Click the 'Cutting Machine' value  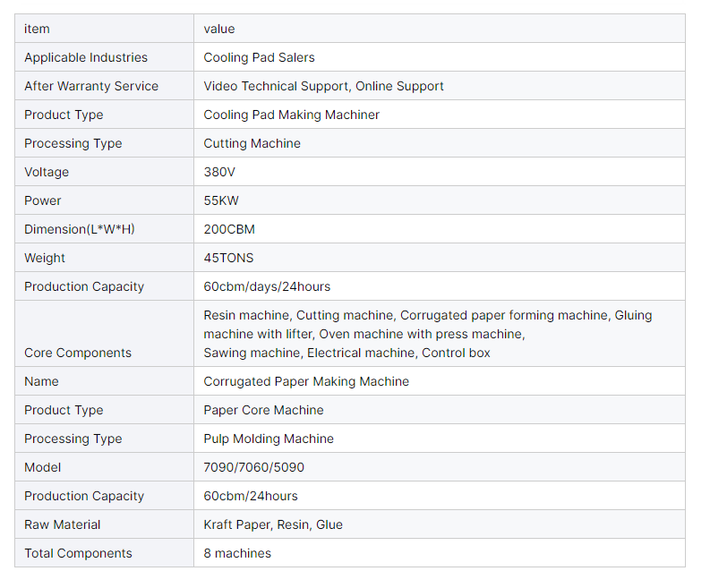coord(252,143)
